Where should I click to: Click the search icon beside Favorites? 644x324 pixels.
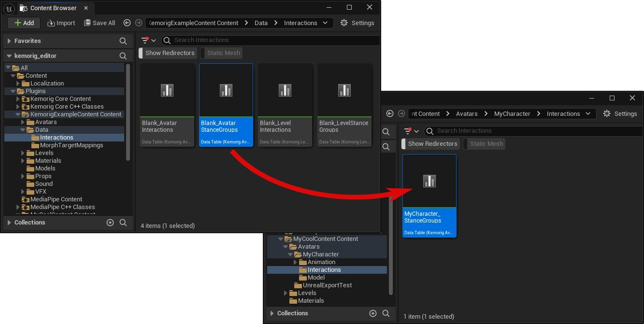click(123, 41)
